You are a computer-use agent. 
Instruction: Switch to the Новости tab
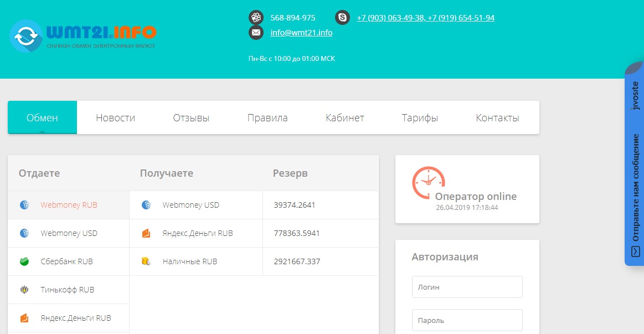[115, 117]
